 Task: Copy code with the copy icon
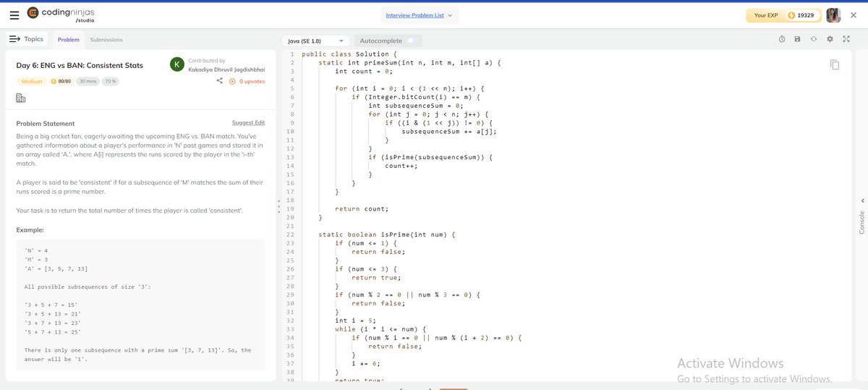click(835, 65)
